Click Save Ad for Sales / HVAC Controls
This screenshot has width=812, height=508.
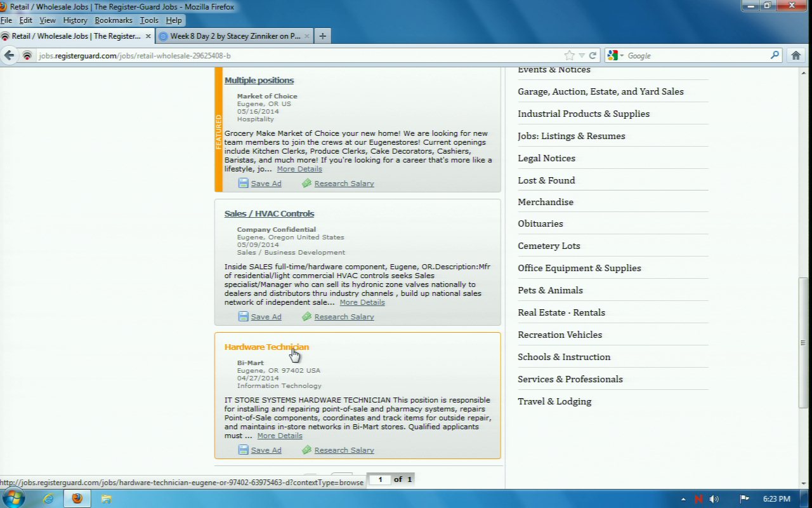pyautogui.click(x=265, y=317)
